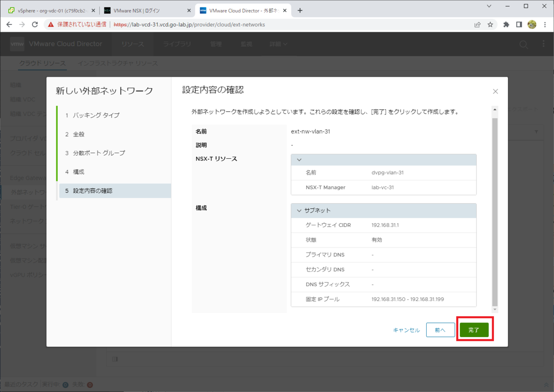The width and height of the screenshot is (554, 392).
Task: Select the インフラストラクチャ リソース tab
Action: (x=118, y=63)
